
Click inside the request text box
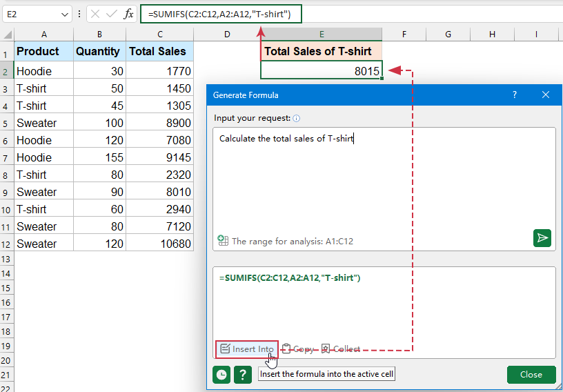coord(384,179)
